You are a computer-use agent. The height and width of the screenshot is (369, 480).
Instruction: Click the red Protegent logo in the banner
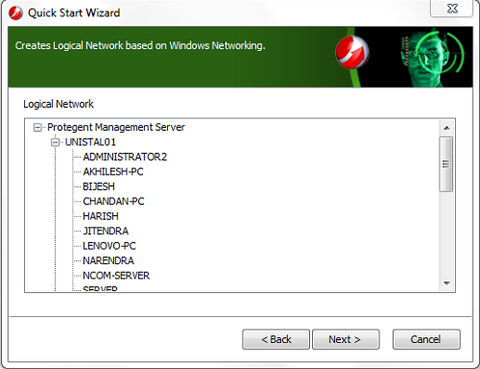[x=352, y=52]
